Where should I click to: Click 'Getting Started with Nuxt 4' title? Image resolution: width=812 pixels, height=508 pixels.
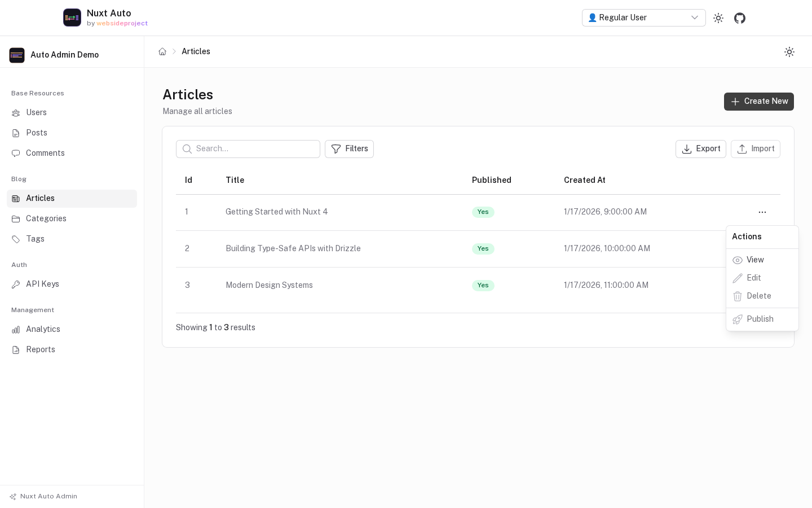pos(277,212)
